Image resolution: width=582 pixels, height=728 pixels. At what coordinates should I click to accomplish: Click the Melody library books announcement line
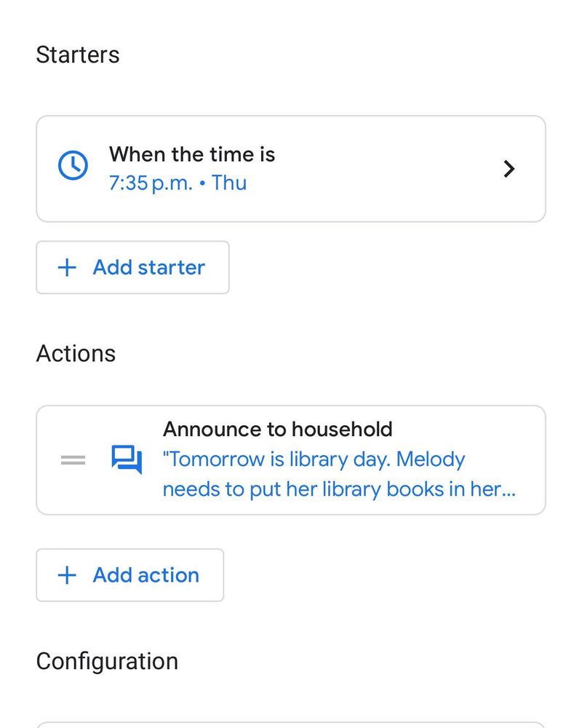(x=339, y=489)
